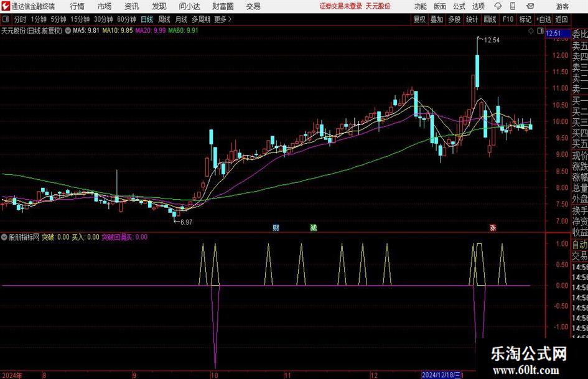
Task: Click the 游客 guest account label
Action: click(x=562, y=6)
